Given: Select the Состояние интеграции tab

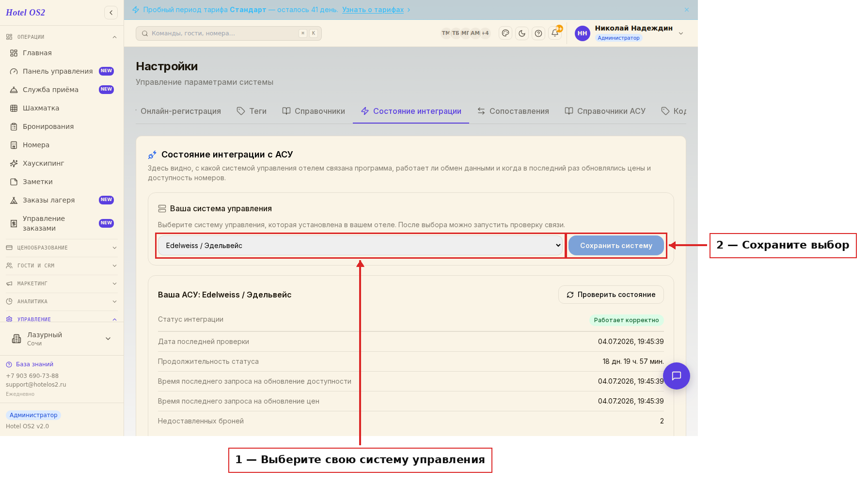Looking at the screenshot, I should [x=411, y=111].
